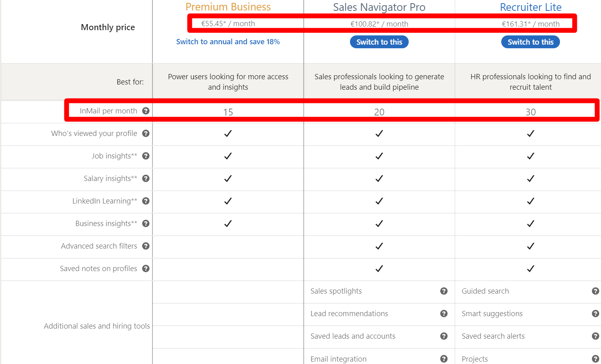Image resolution: width=601 pixels, height=364 pixels.
Task: Click Recruiter Lite checkmark for Saved notes on profiles
Action: point(531,268)
